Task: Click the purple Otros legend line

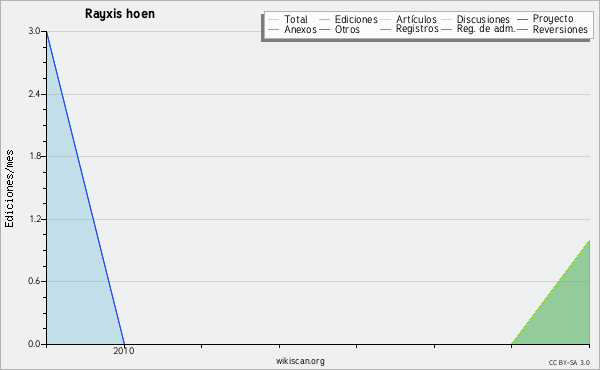Action: 324,29
